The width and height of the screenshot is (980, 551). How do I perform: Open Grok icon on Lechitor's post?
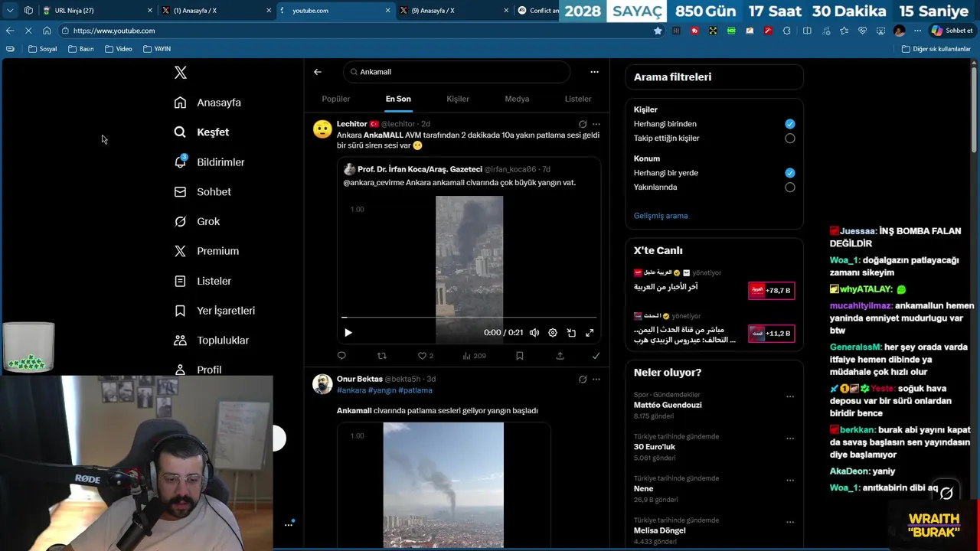(583, 124)
